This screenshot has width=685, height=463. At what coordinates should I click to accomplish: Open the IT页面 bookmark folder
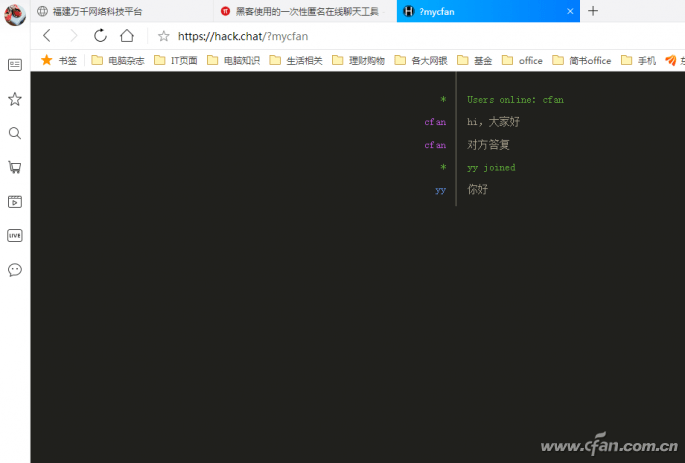[176, 60]
